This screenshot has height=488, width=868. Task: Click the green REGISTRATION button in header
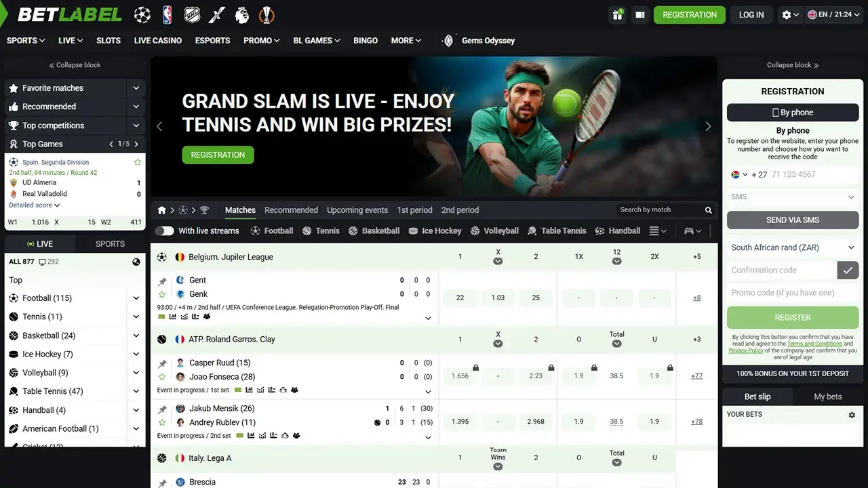click(x=690, y=15)
